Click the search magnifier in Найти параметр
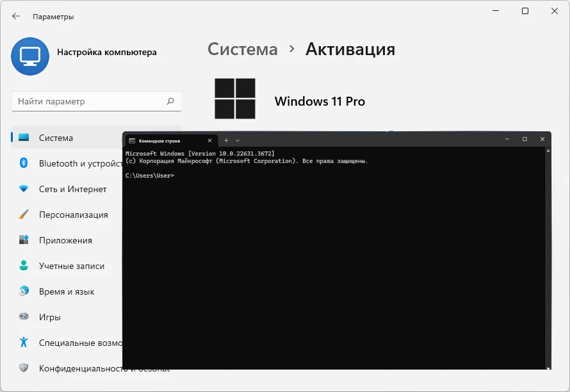The height and width of the screenshot is (392, 570). (171, 101)
